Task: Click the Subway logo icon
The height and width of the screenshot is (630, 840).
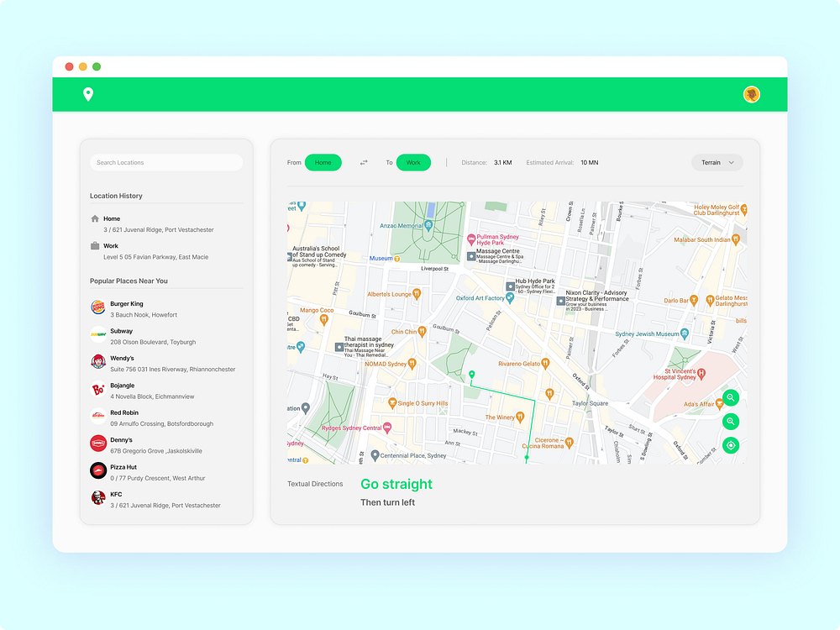Action: pyautogui.click(x=97, y=335)
